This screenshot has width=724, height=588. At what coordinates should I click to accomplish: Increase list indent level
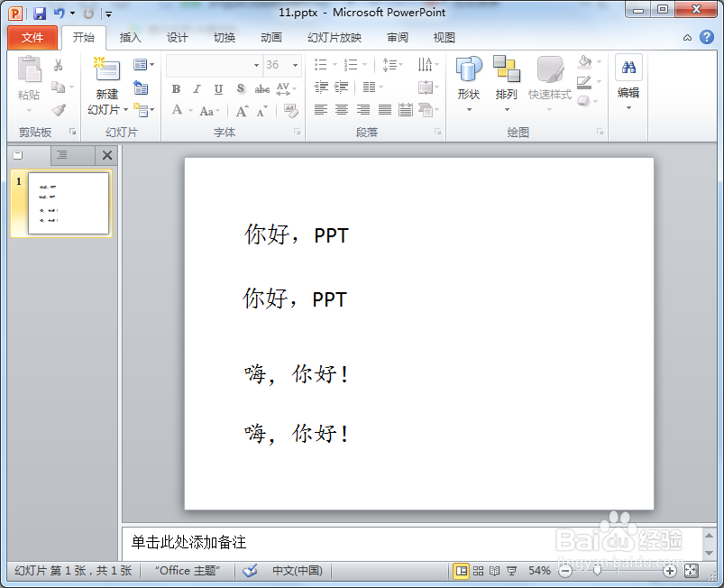341,87
